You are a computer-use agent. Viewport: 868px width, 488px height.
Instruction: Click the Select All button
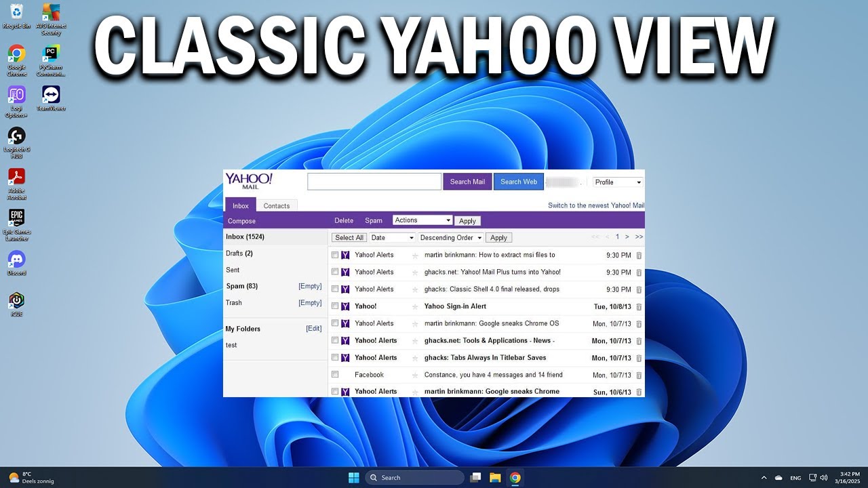pos(349,238)
